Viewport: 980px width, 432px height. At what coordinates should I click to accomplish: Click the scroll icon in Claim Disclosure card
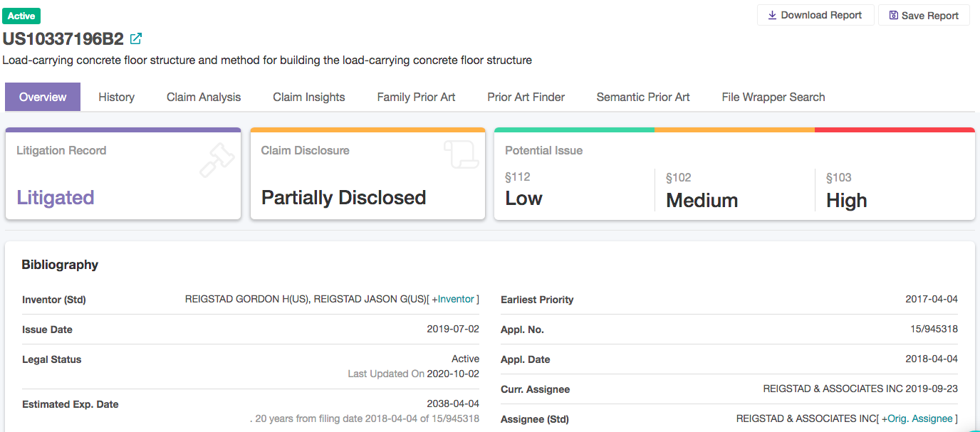click(x=462, y=155)
